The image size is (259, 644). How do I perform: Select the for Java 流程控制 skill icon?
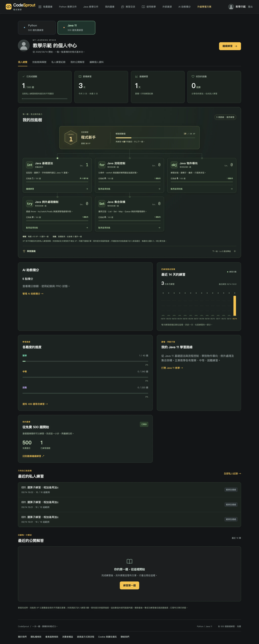click(x=102, y=165)
